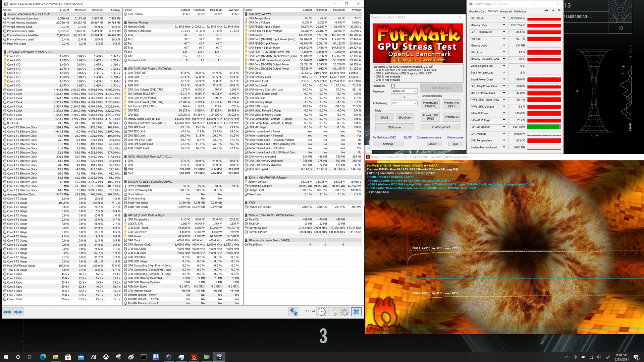Toggle FurMark Fullscreen checkbox
The height and width of the screenshot is (362, 644).
pos(393,86)
